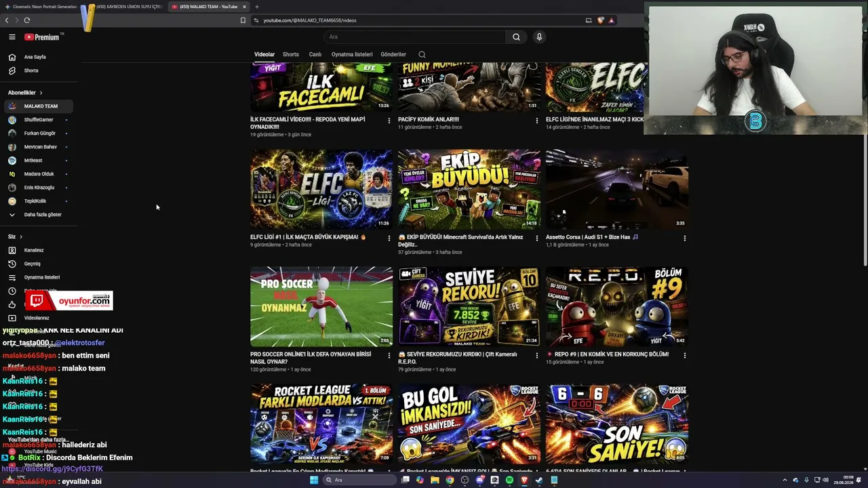This screenshot has height=488, width=868.
Task: Switch to the Canlı tab
Action: 315,54
